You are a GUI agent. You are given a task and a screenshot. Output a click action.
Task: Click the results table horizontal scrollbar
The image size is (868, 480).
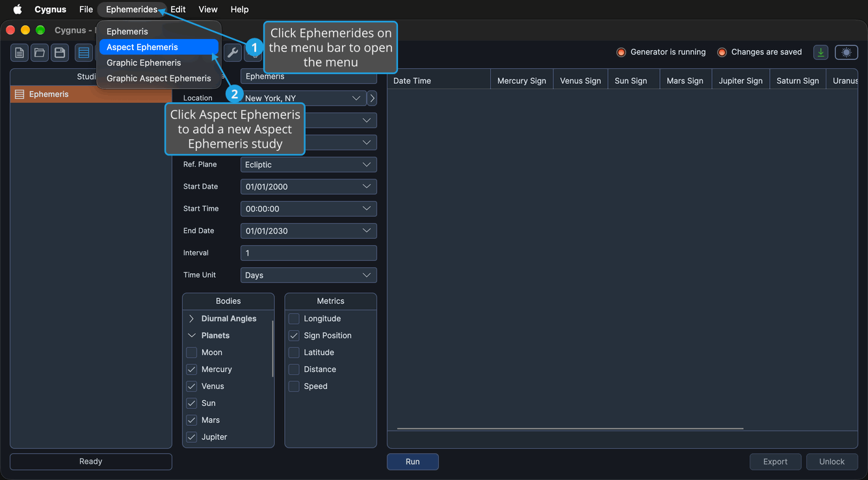pos(570,429)
